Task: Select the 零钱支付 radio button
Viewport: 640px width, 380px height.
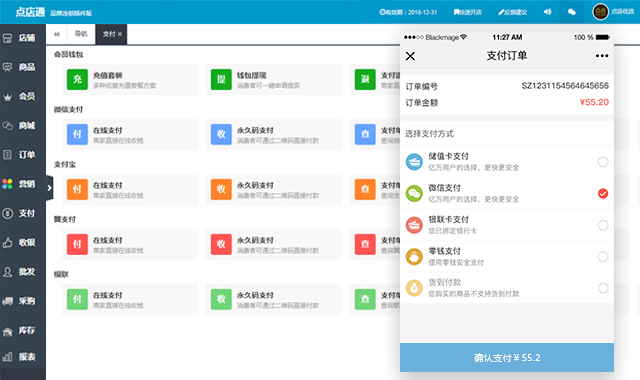Action: pos(603,257)
